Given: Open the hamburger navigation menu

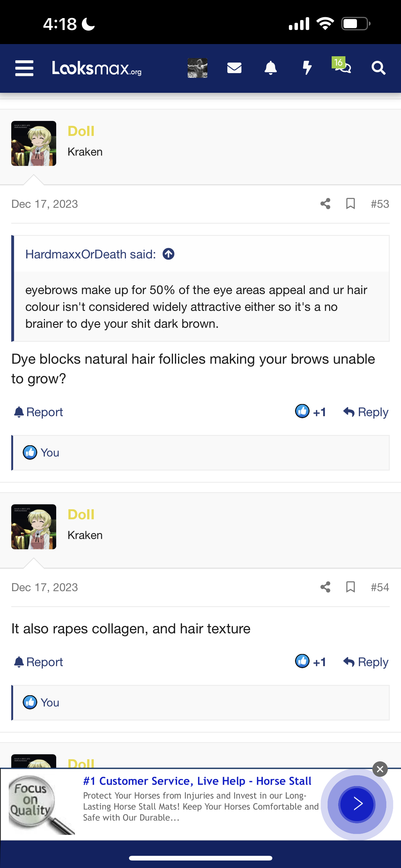Looking at the screenshot, I should pos(24,68).
